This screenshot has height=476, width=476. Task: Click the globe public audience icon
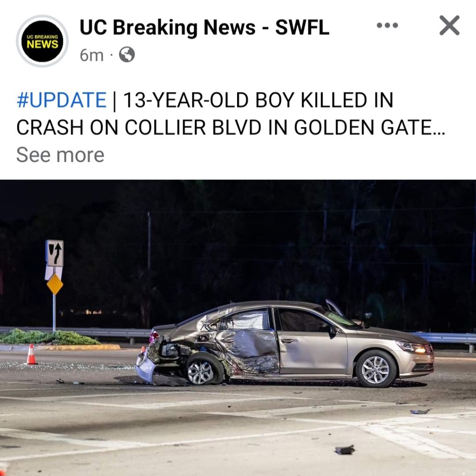[x=127, y=55]
